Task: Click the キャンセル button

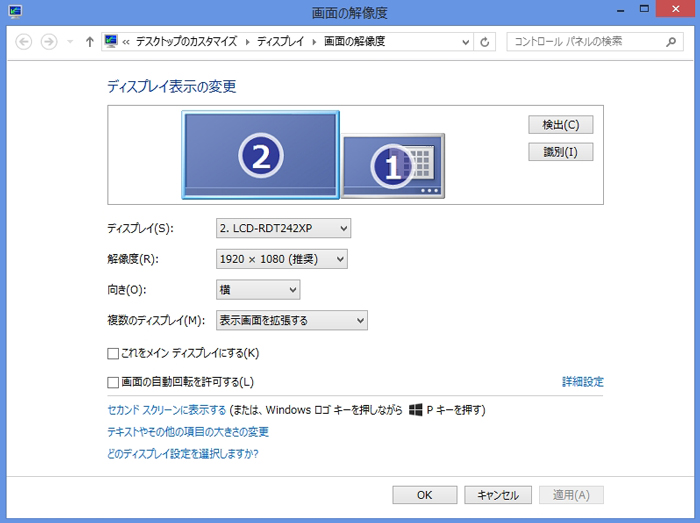Action: click(x=498, y=495)
